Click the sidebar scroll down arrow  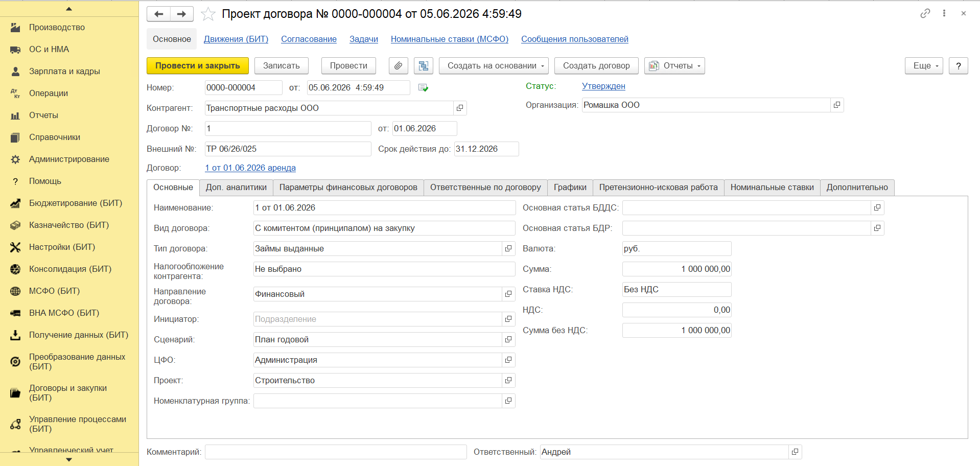(x=69, y=460)
